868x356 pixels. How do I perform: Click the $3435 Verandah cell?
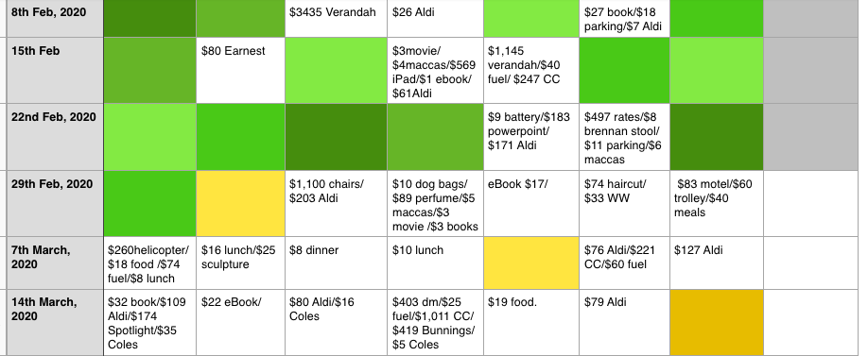[x=336, y=19]
